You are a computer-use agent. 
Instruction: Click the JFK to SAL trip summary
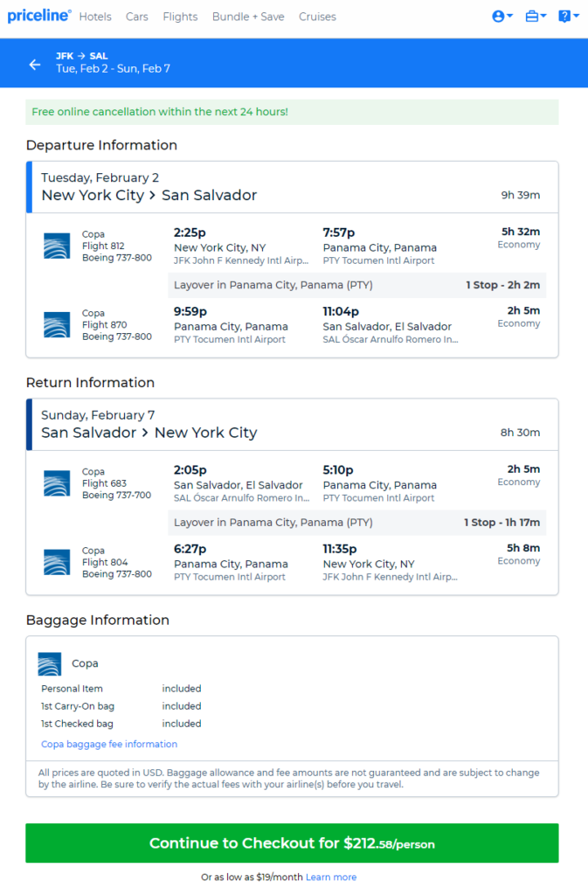pos(113,63)
